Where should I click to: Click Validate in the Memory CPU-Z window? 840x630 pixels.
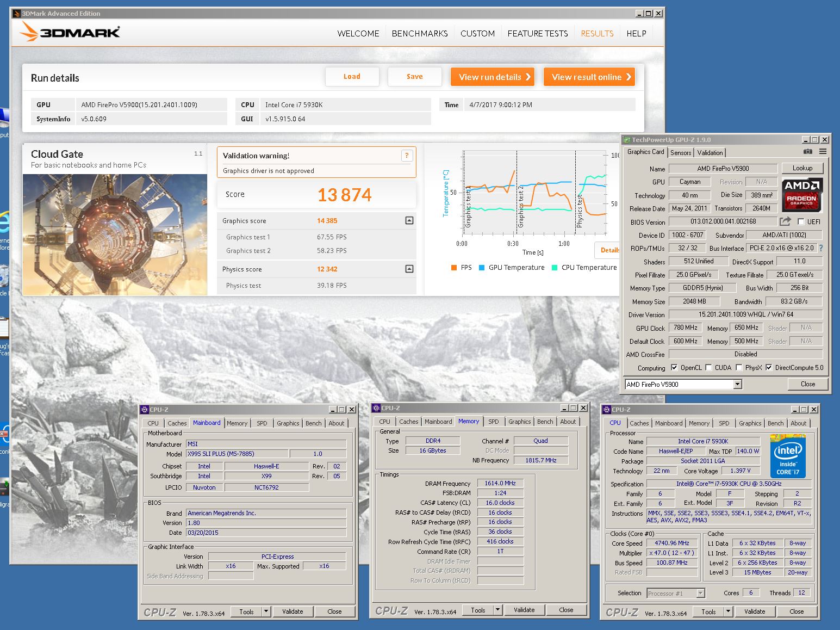point(524,610)
